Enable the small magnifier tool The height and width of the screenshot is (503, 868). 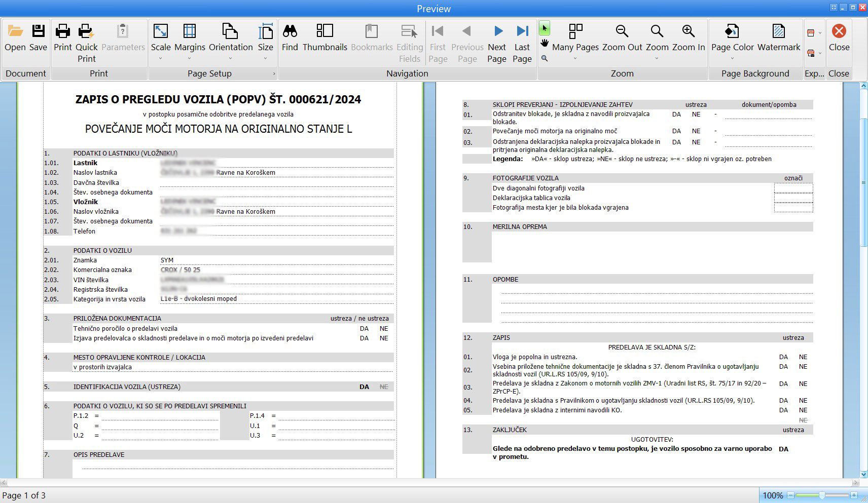(x=545, y=58)
